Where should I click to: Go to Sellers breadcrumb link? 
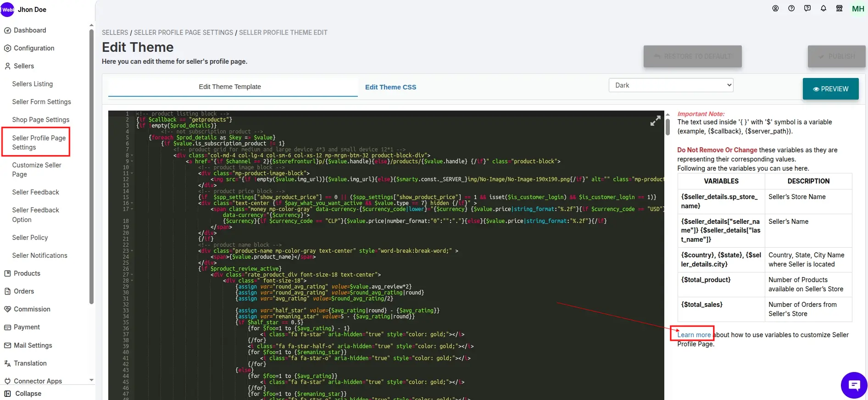point(115,33)
